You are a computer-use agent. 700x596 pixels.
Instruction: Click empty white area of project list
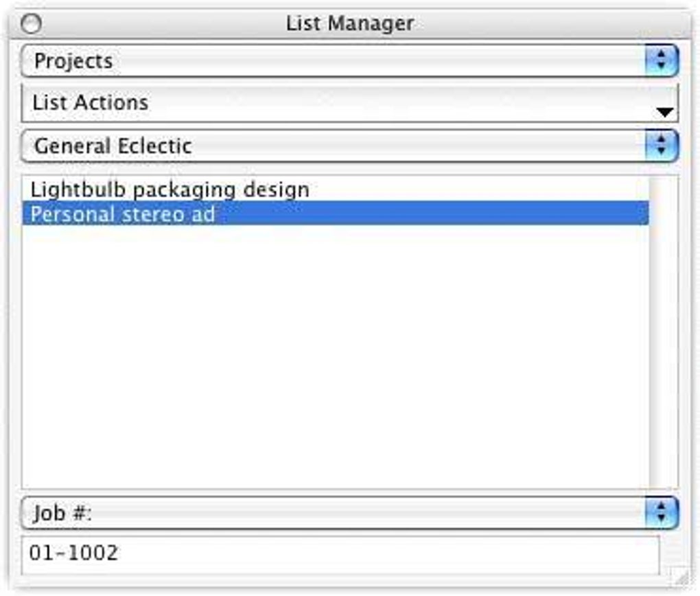pyautogui.click(x=329, y=357)
